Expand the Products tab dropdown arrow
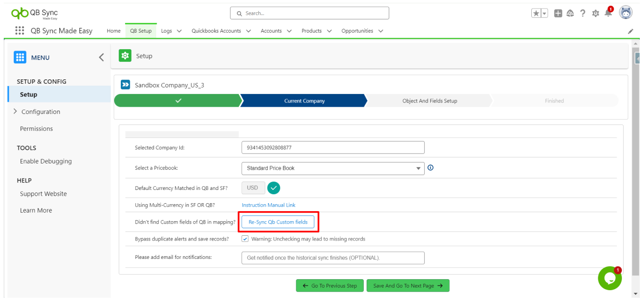This screenshot has width=644, height=301. 329,31
